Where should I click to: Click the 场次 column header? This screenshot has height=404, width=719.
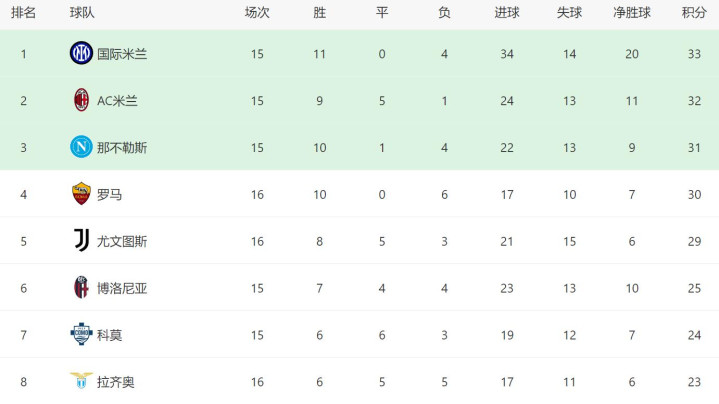[257, 13]
